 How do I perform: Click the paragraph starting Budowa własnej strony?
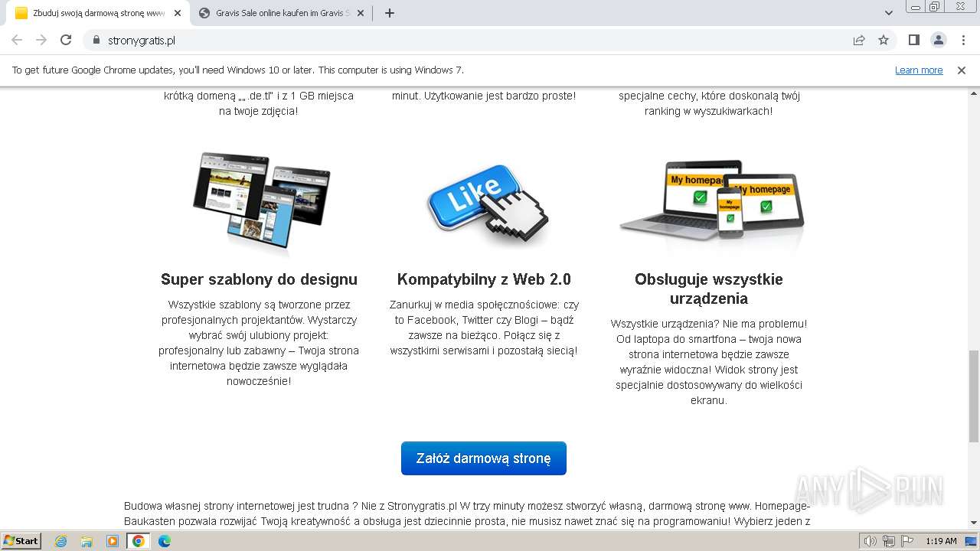[467, 514]
